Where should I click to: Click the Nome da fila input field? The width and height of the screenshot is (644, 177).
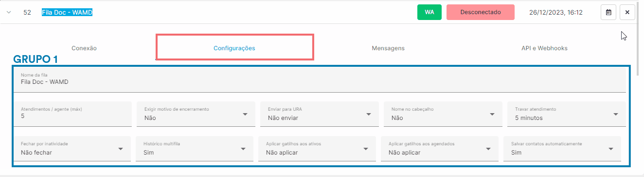pyautogui.click(x=320, y=80)
